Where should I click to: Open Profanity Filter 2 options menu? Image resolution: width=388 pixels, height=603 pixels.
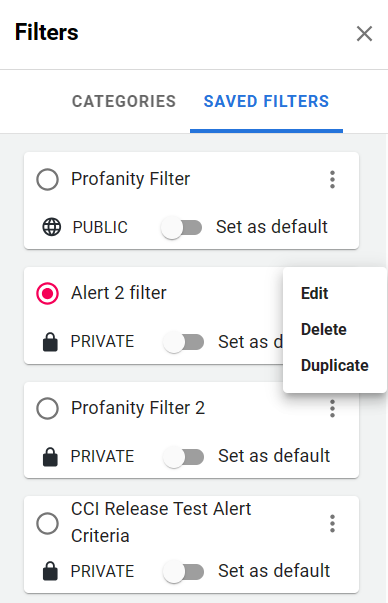(x=333, y=408)
